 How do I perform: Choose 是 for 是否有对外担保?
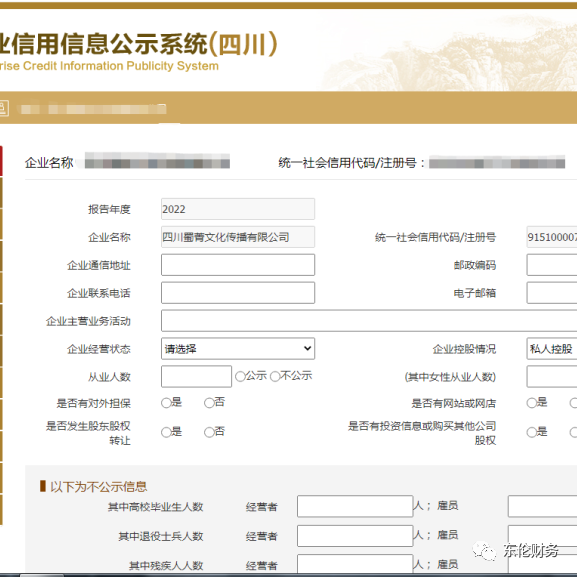pyautogui.click(x=166, y=403)
